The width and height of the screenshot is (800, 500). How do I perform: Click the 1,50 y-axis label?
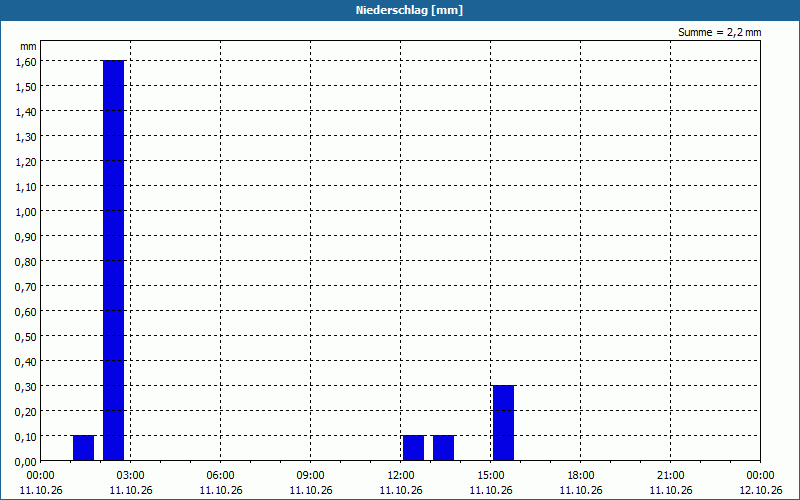point(26,87)
